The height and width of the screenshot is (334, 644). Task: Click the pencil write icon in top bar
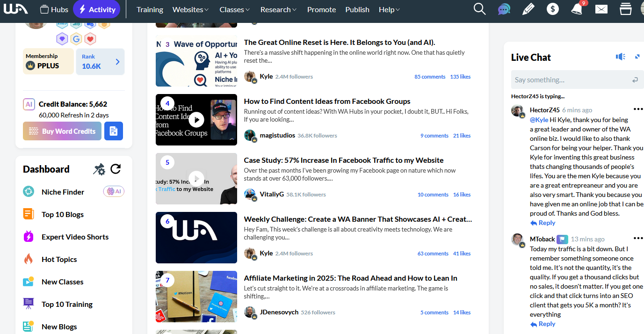[528, 9]
